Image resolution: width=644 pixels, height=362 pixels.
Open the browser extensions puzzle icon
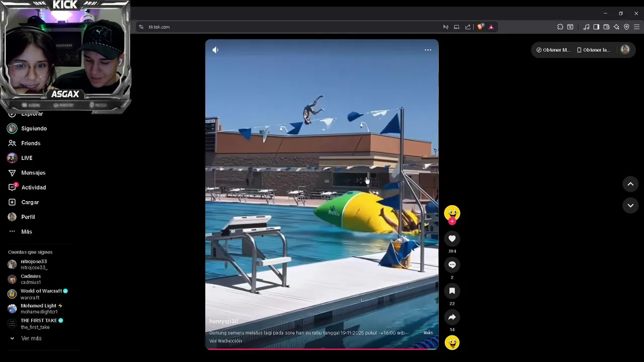pos(560,27)
